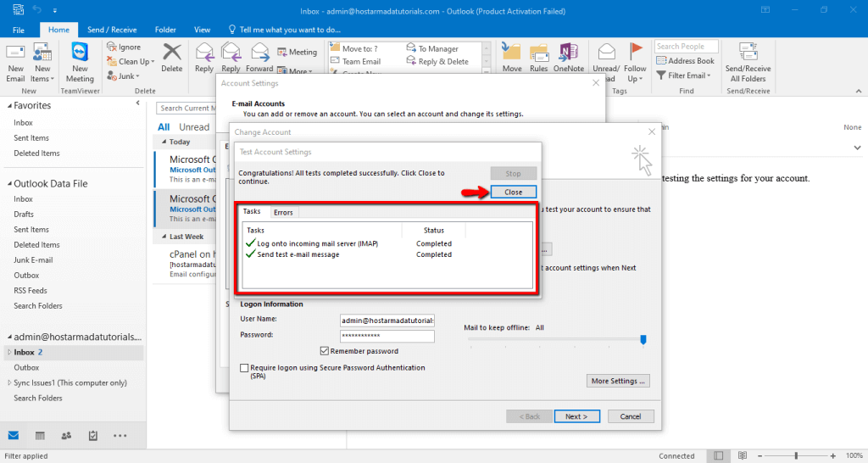Switch to the View ribbon tab

click(202, 30)
